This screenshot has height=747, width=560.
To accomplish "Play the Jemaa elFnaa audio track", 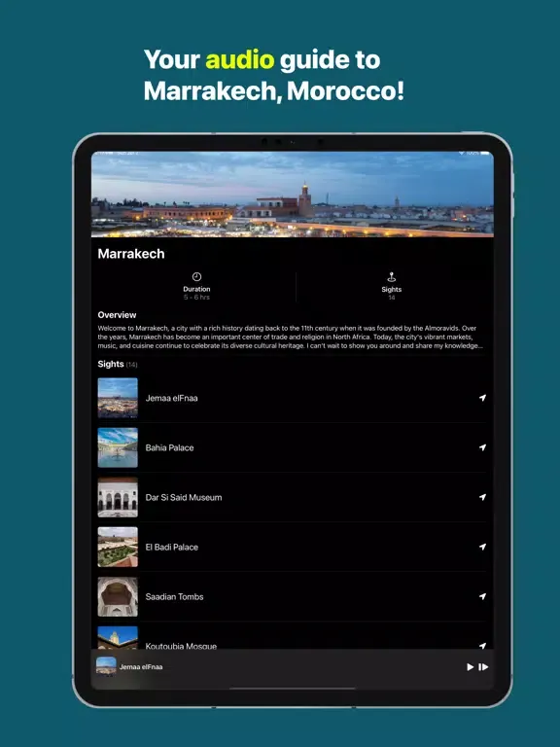I will tap(470, 667).
